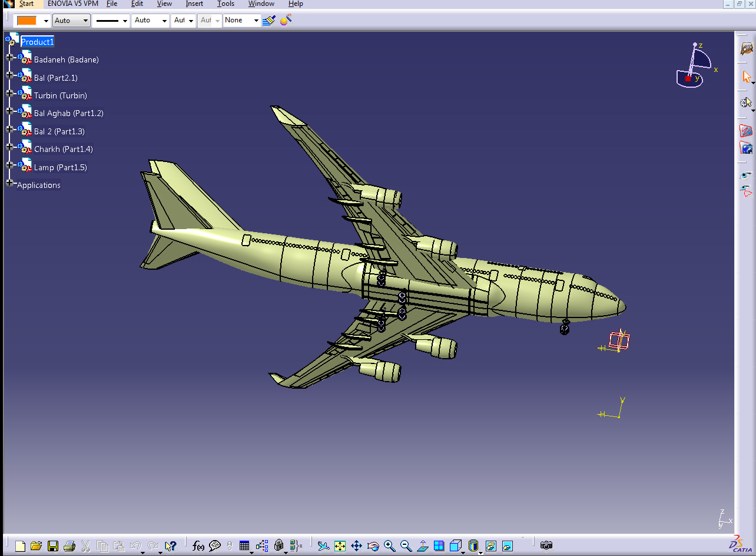Expand the Bal Aghab (Part1.2) node

coord(9,111)
